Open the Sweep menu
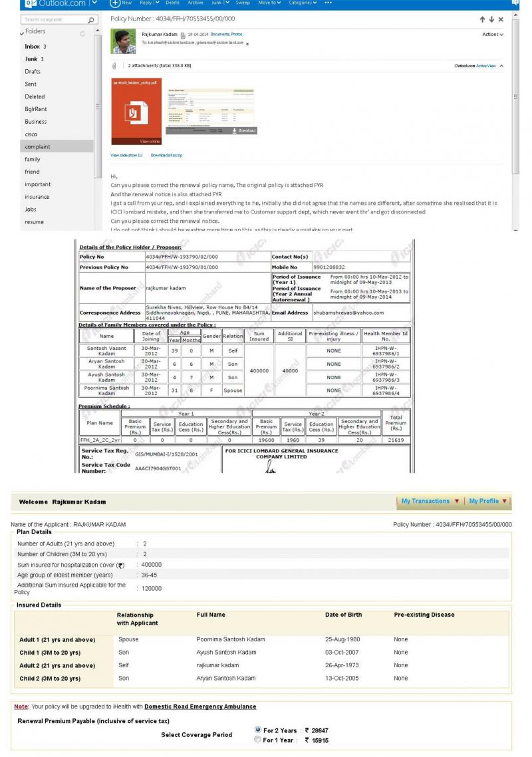This screenshot has width=532, height=757. pyautogui.click(x=243, y=3)
